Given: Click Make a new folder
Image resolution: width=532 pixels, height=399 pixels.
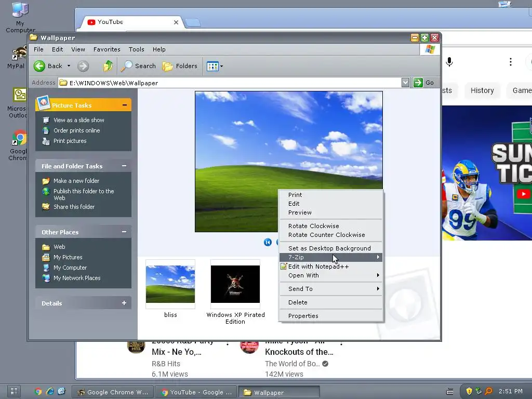Looking at the screenshot, I should (76, 181).
